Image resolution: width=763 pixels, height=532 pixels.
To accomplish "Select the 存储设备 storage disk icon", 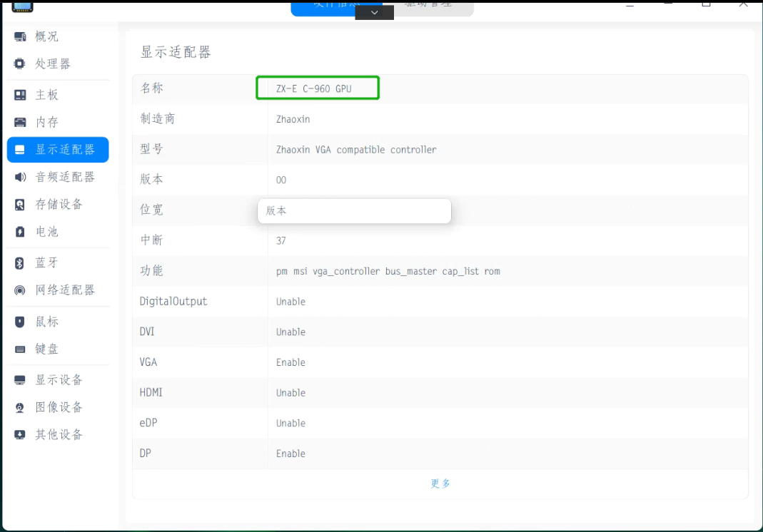I will 20,205.
